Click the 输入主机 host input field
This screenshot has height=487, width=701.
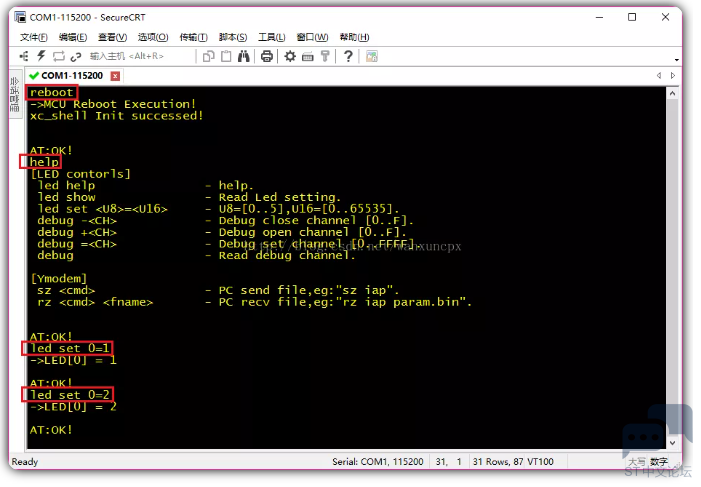pos(125,56)
